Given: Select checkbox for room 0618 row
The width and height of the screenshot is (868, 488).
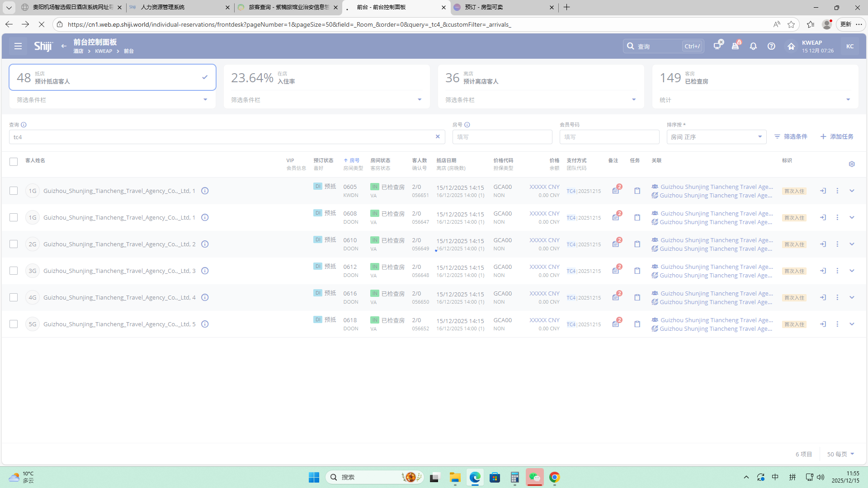Looking at the screenshot, I should tap(14, 324).
